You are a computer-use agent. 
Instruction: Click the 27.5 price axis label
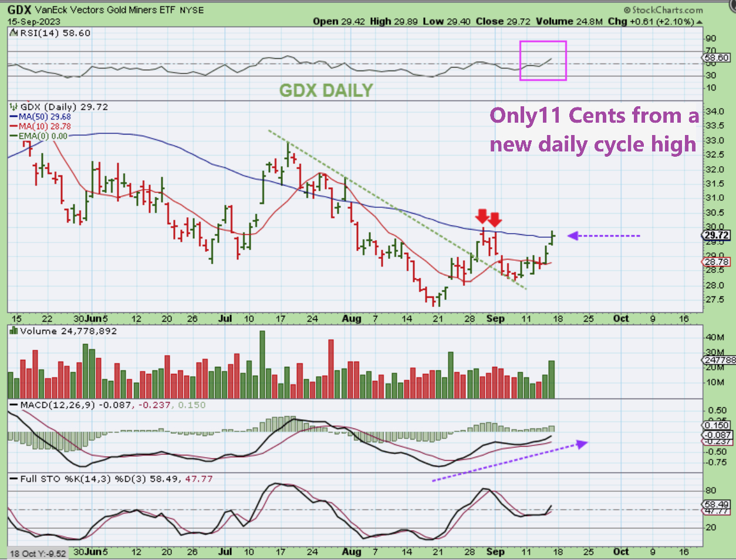pos(715,299)
